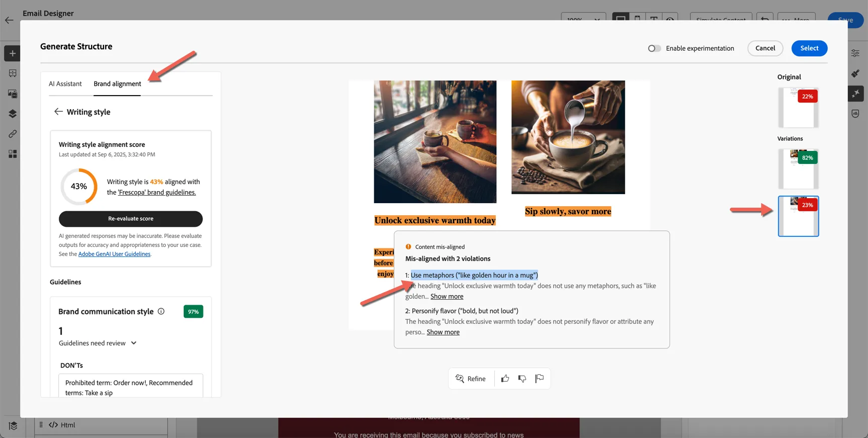Switch to the AI Assistant tab

pyautogui.click(x=65, y=84)
